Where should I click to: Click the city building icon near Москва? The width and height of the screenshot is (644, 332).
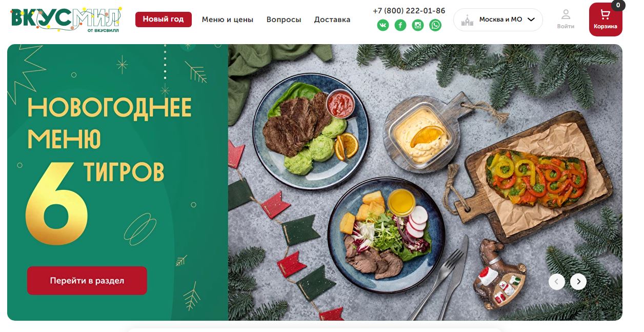(x=467, y=20)
